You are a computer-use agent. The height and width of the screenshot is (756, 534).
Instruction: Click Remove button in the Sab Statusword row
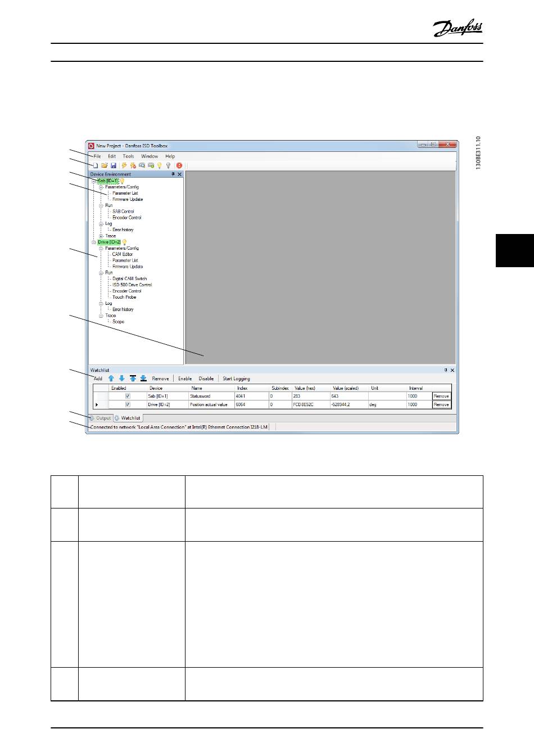coord(441,396)
